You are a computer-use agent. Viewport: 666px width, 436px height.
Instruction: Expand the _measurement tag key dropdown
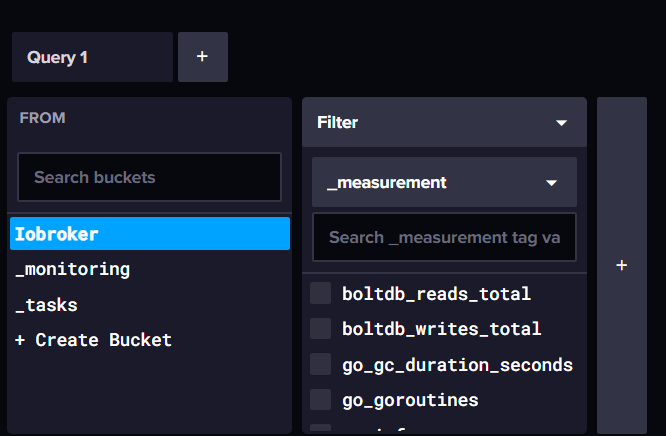click(551, 183)
